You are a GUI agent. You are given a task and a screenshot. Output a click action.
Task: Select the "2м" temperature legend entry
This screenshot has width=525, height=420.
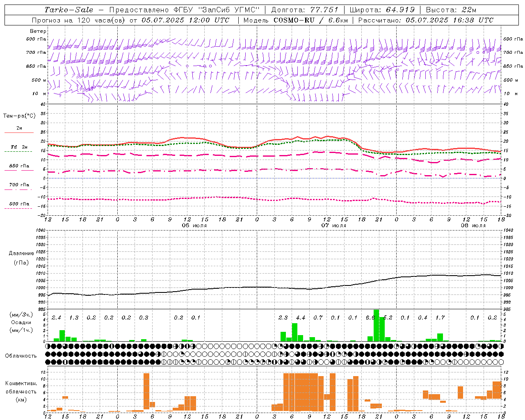[x=19, y=128]
